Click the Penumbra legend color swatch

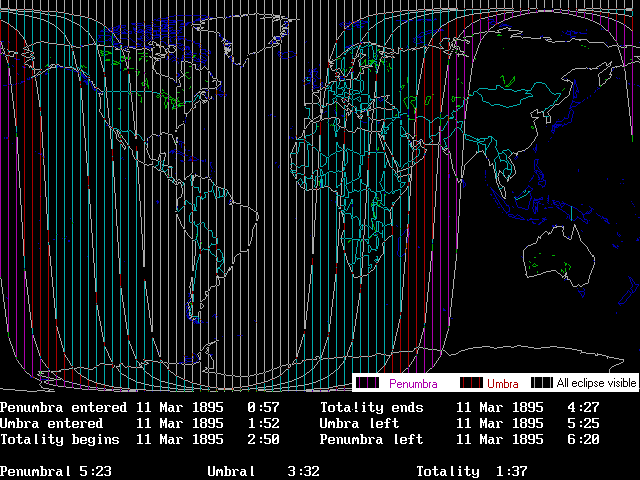tap(368, 383)
